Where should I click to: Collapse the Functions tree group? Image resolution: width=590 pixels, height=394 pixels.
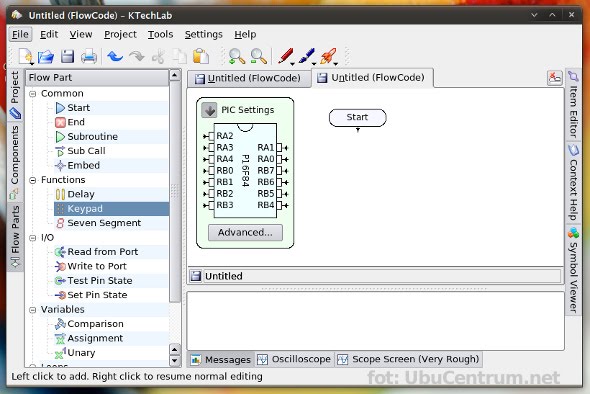pyautogui.click(x=33, y=180)
